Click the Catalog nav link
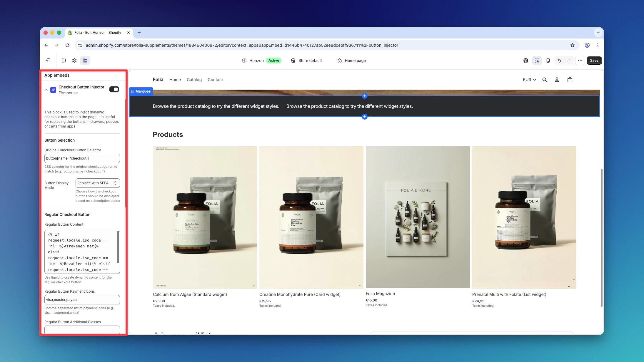Viewport: 644px width, 362px height. point(194,80)
